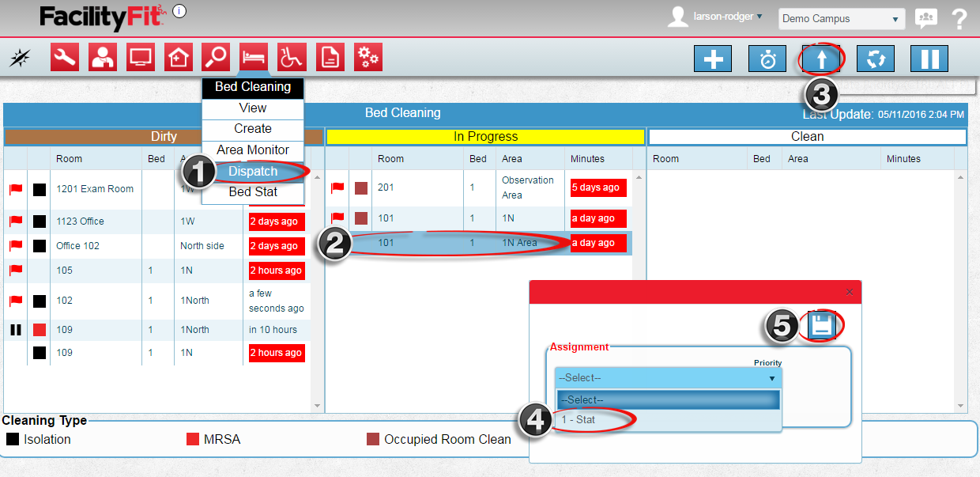Click the blue pause button
This screenshot has height=477, width=980.
929,59
